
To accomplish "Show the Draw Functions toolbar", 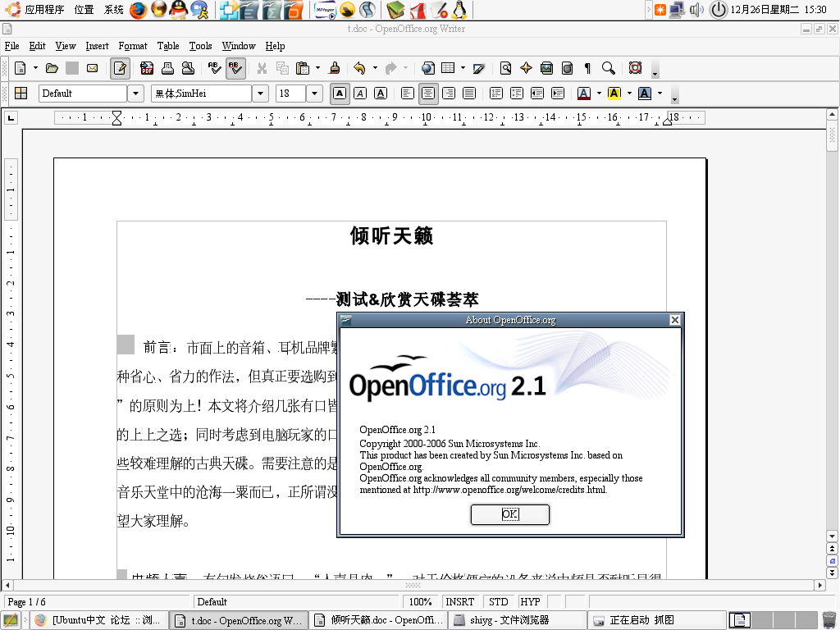I will pos(479,68).
